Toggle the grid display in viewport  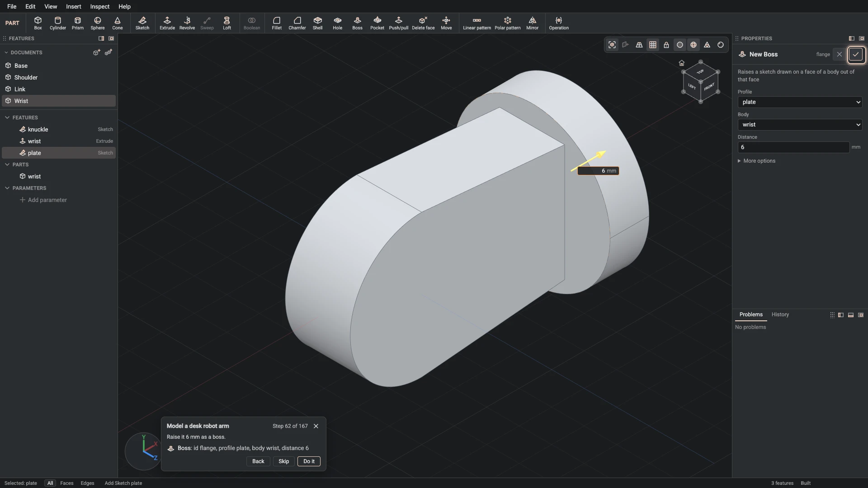tap(653, 45)
